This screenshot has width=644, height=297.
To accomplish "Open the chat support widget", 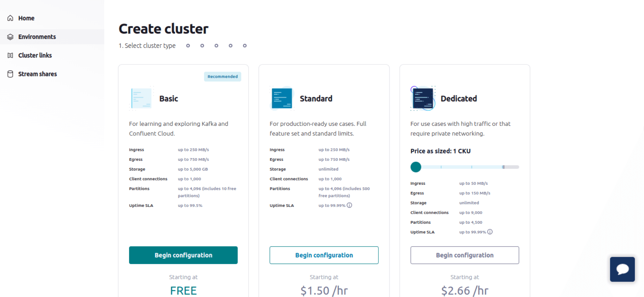I will (622, 269).
